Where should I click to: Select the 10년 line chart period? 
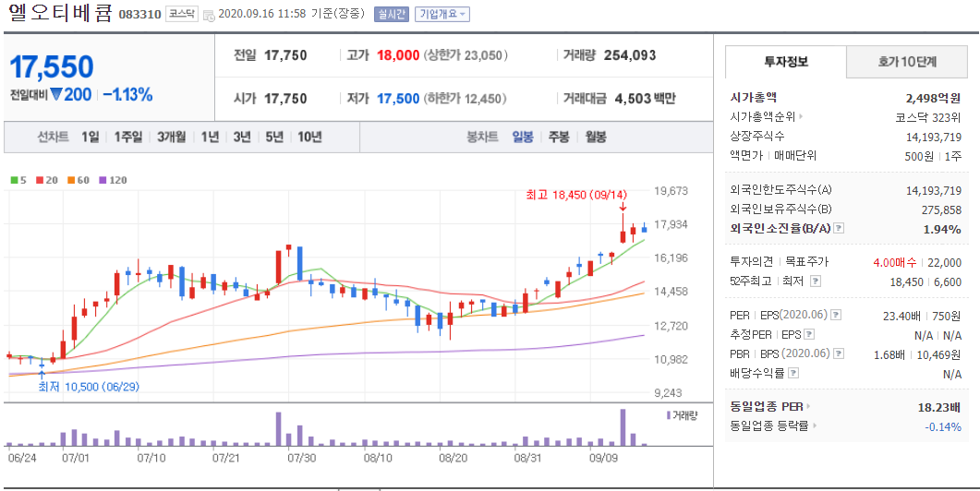tap(309, 138)
